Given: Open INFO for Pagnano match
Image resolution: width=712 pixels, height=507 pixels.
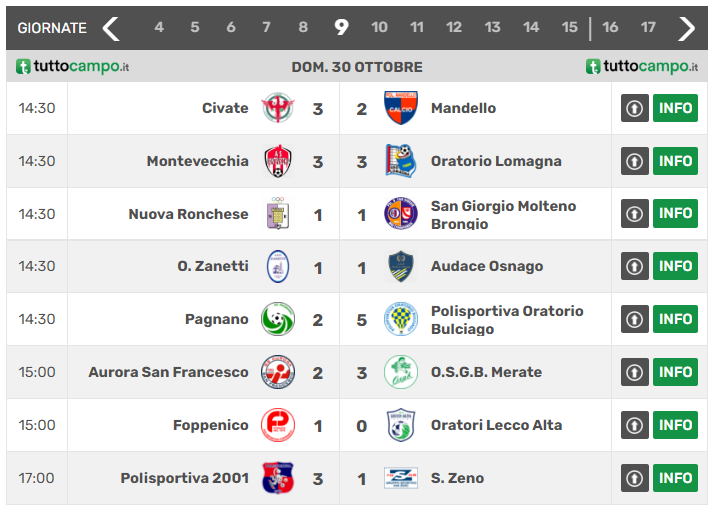Looking at the screenshot, I should 675,319.
